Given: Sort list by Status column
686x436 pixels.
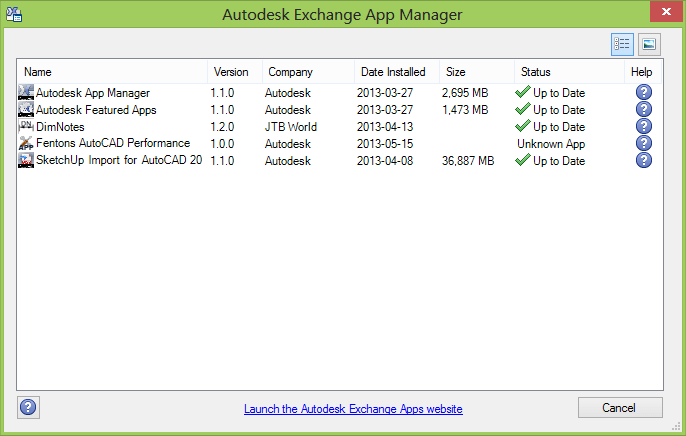Looking at the screenshot, I should click(570, 72).
